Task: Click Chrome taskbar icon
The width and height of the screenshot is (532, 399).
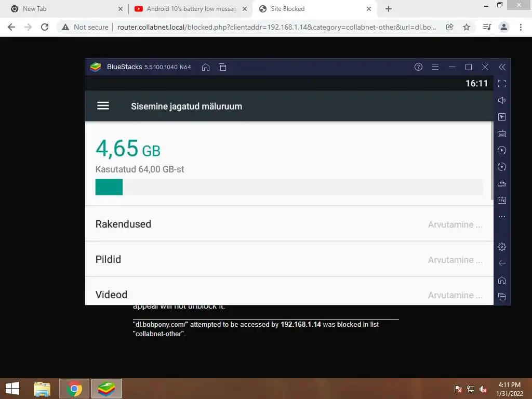Action: click(x=74, y=389)
